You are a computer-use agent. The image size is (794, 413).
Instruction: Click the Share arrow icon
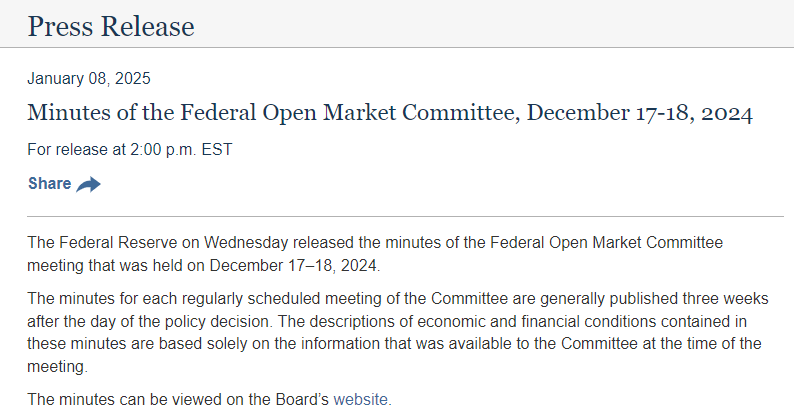click(89, 184)
